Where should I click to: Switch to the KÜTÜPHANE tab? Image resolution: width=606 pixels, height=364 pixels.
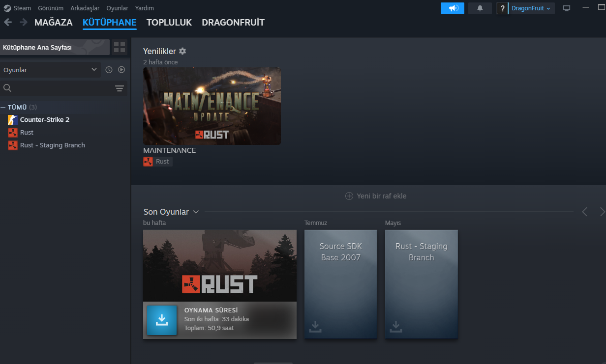pyautogui.click(x=110, y=23)
